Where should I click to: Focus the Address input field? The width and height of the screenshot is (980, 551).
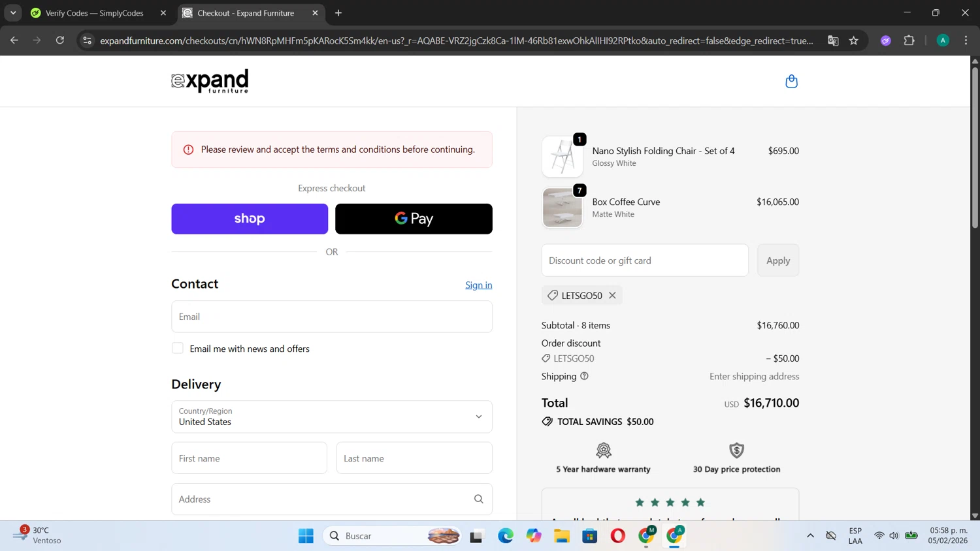tap(332, 499)
